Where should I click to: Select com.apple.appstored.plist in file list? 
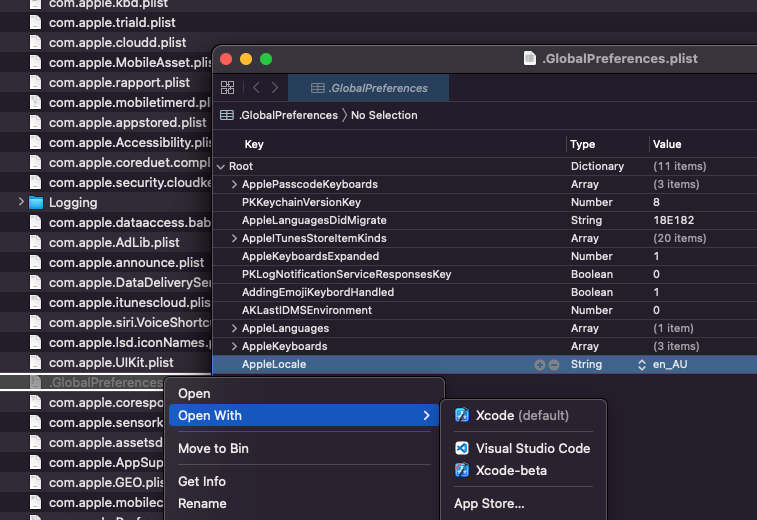[x=127, y=123]
